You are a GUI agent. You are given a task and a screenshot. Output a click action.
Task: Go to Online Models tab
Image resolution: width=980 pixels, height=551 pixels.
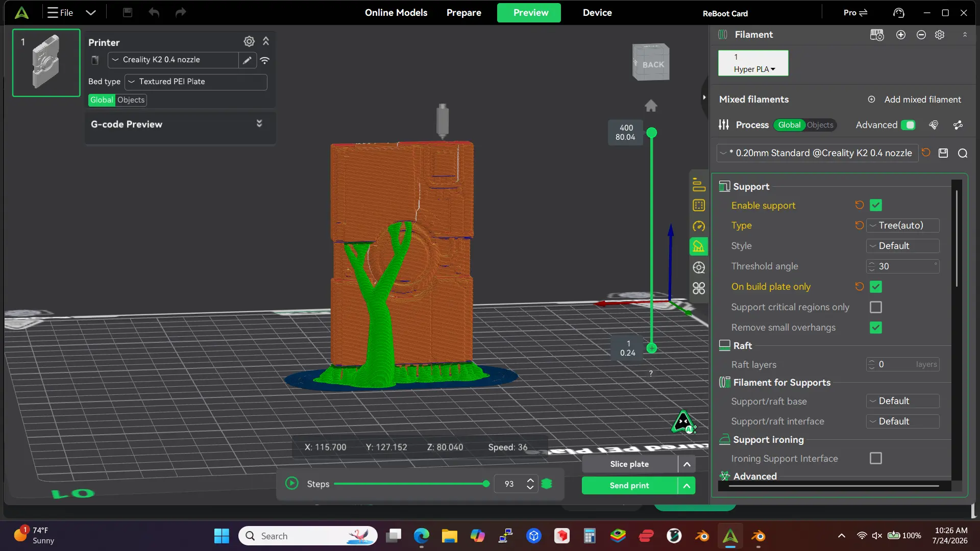[x=396, y=13]
